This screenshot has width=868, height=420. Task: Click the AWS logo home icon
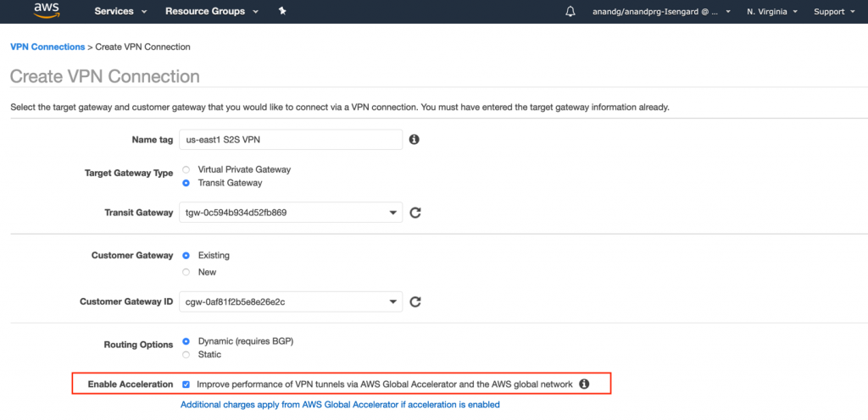46,11
